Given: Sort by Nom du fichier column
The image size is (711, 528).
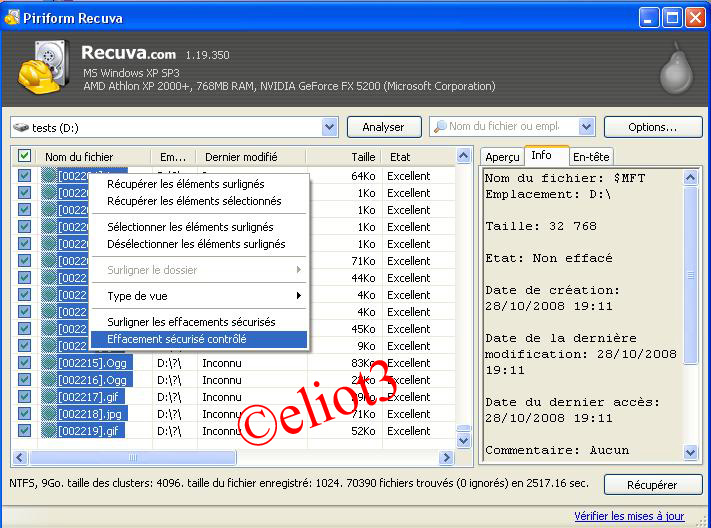Looking at the screenshot, I should pyautogui.click(x=93, y=157).
